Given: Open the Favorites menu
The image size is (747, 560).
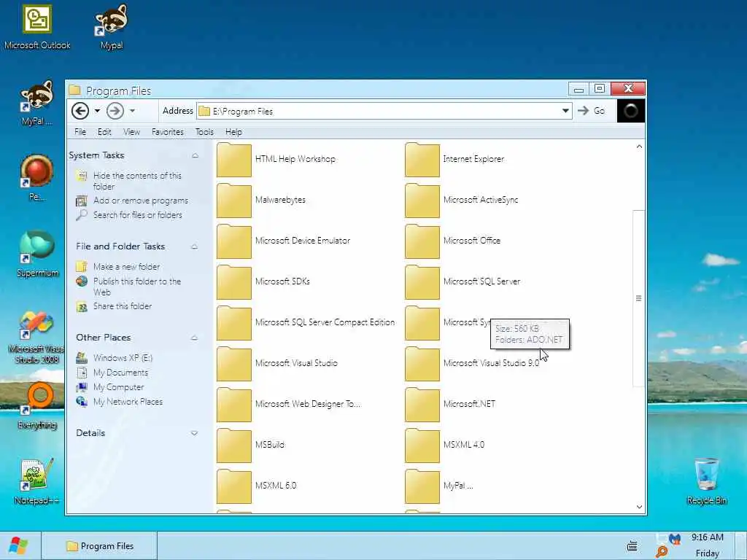Looking at the screenshot, I should 168,132.
